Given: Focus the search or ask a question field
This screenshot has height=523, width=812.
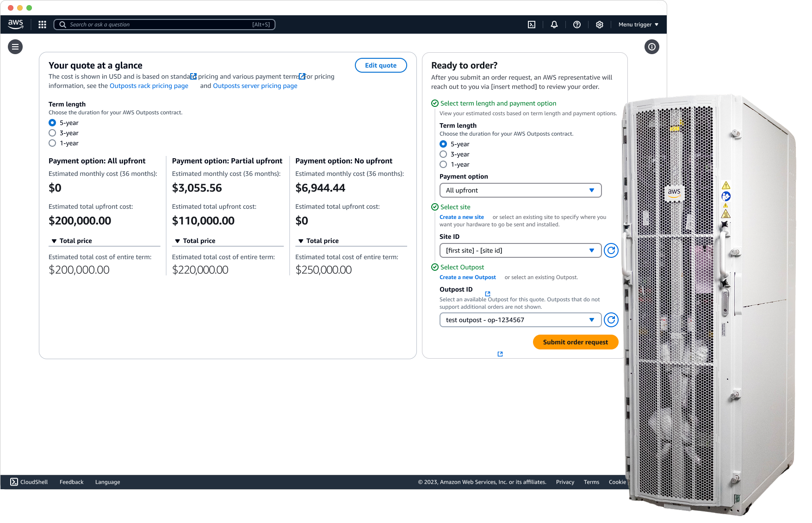Looking at the screenshot, I should pyautogui.click(x=165, y=25).
